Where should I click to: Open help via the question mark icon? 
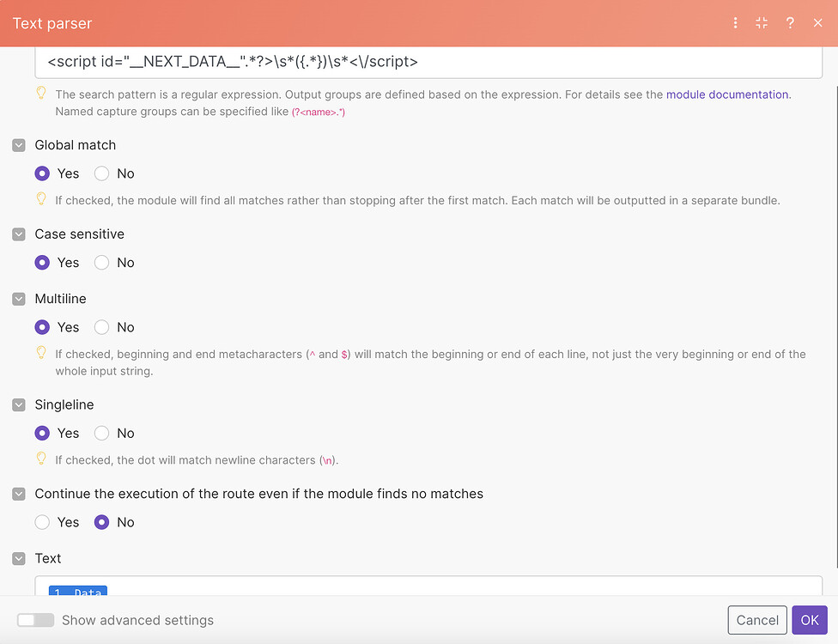pos(790,23)
